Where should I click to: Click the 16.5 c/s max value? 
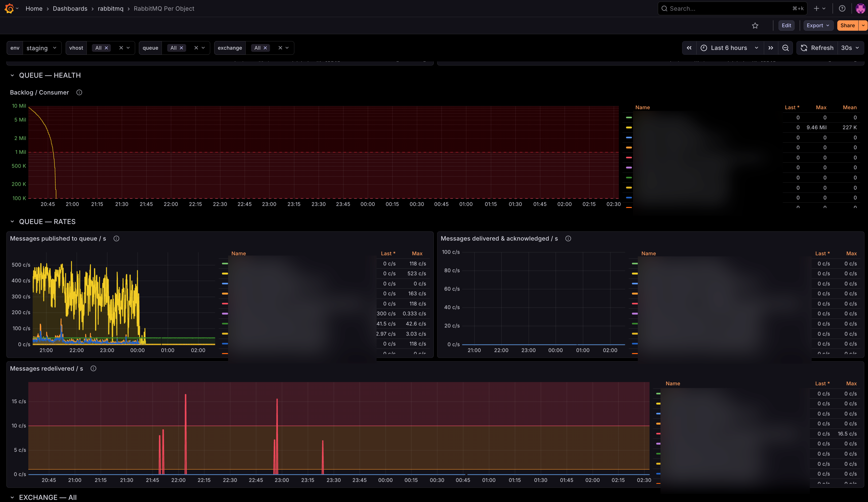(847, 434)
